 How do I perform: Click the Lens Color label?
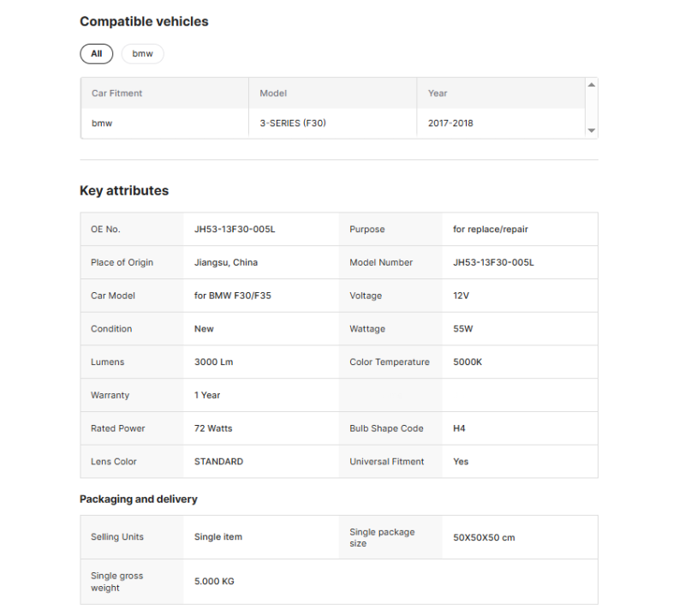[114, 462]
